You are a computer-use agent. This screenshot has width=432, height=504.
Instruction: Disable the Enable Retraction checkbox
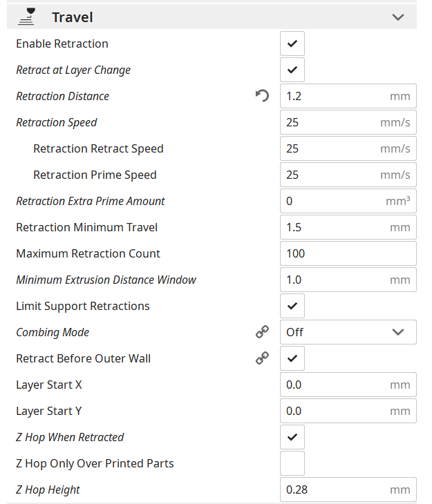292,43
